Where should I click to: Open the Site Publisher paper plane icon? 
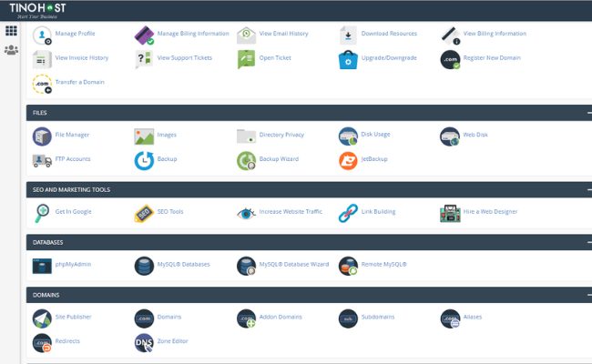pyautogui.click(x=42, y=318)
